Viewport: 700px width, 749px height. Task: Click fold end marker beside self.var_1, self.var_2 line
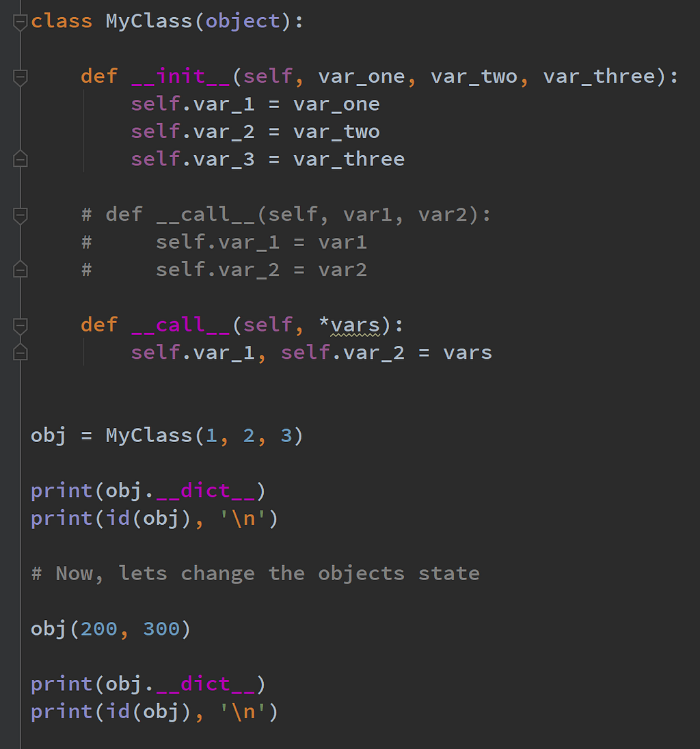(20, 352)
